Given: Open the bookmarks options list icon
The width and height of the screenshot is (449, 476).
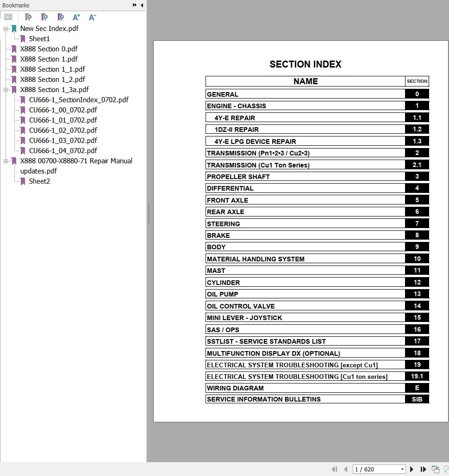Looking at the screenshot, I should coord(8,17).
